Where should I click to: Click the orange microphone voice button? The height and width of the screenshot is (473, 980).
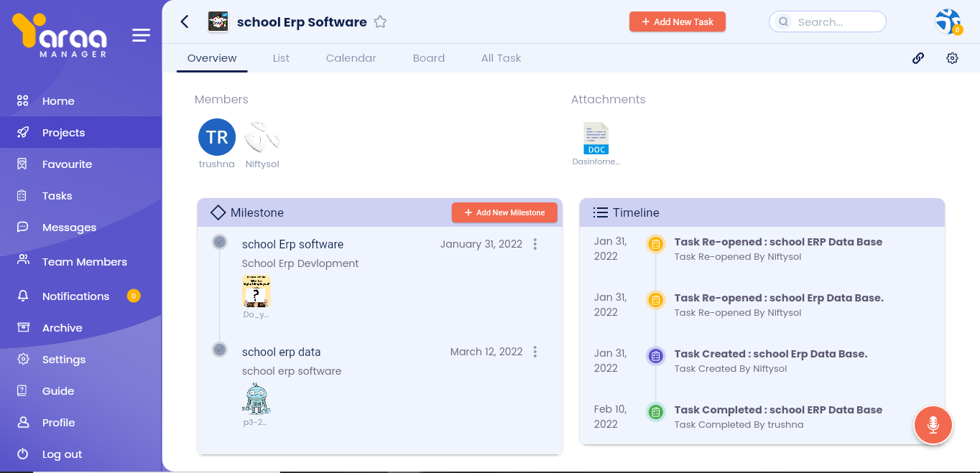933,425
